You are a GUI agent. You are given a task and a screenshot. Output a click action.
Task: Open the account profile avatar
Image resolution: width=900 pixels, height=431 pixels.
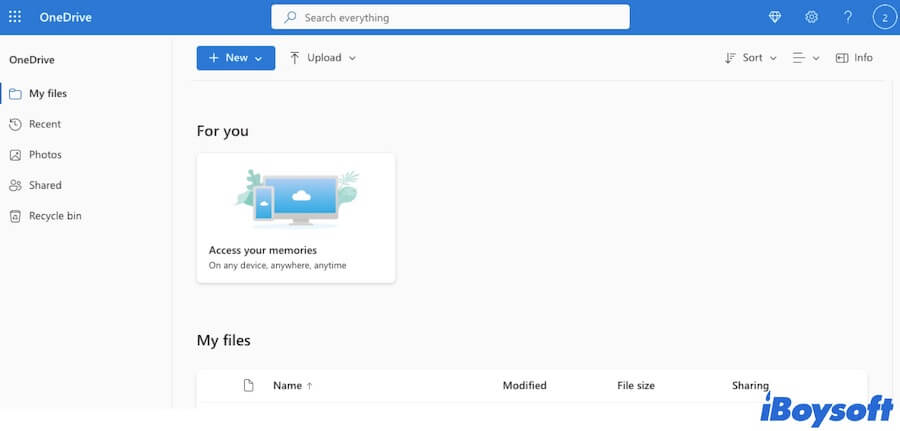point(884,17)
